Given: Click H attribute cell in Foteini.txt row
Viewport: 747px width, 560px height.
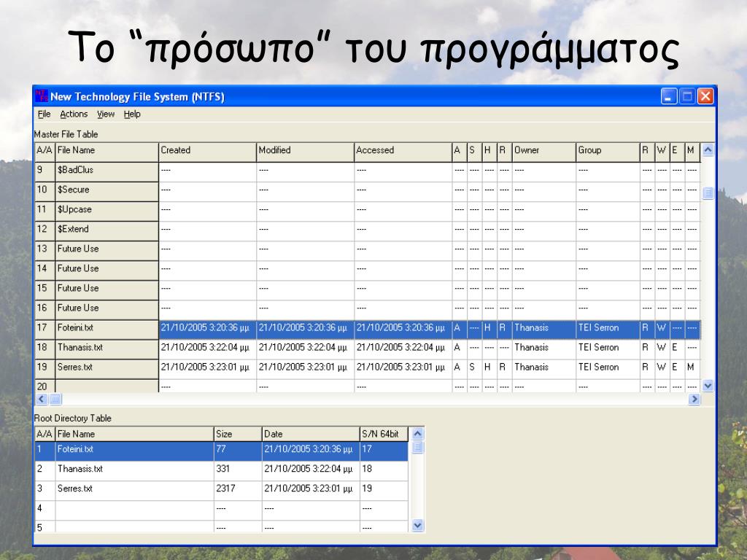Looking at the screenshot, I should pos(489,328).
